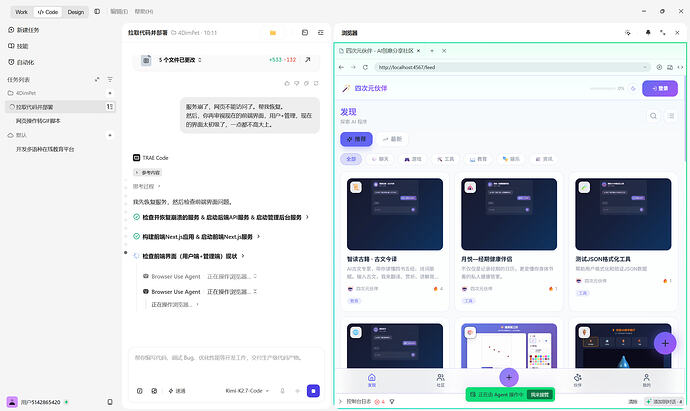Expand the 控制台日志 console log panel
Viewport: 690px width, 411px height.
[358, 401]
